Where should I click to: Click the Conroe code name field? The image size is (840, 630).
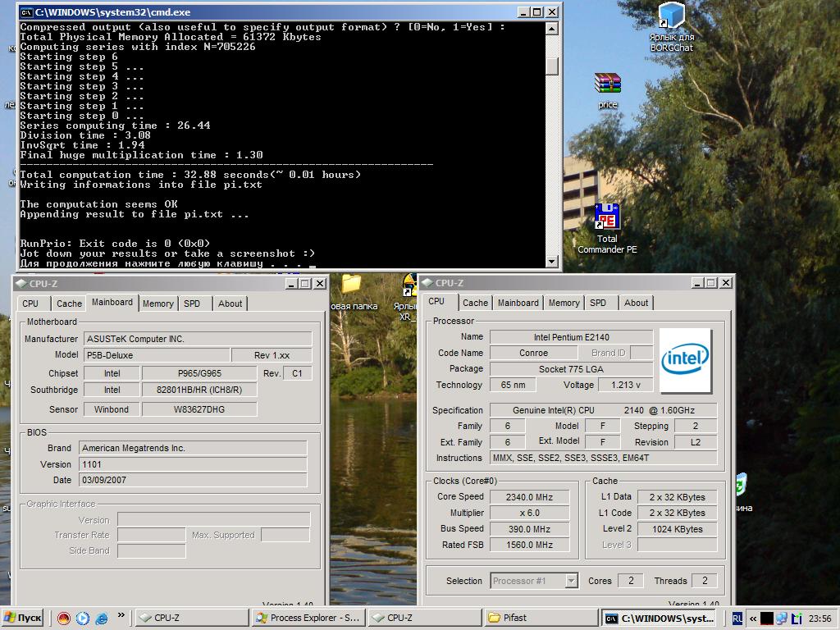(x=533, y=353)
